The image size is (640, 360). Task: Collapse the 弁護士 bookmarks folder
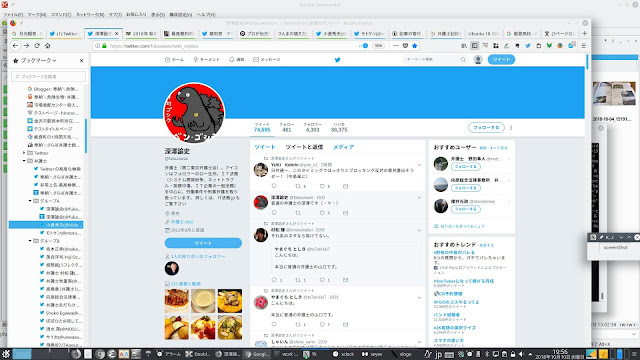[x=24, y=161]
